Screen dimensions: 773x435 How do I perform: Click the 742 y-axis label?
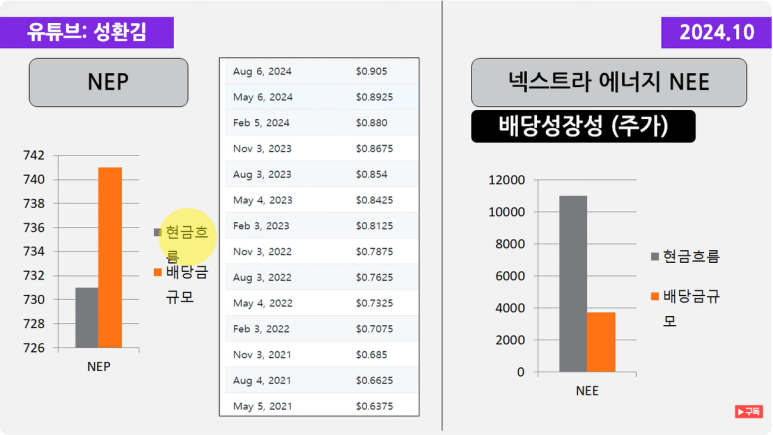pos(34,155)
